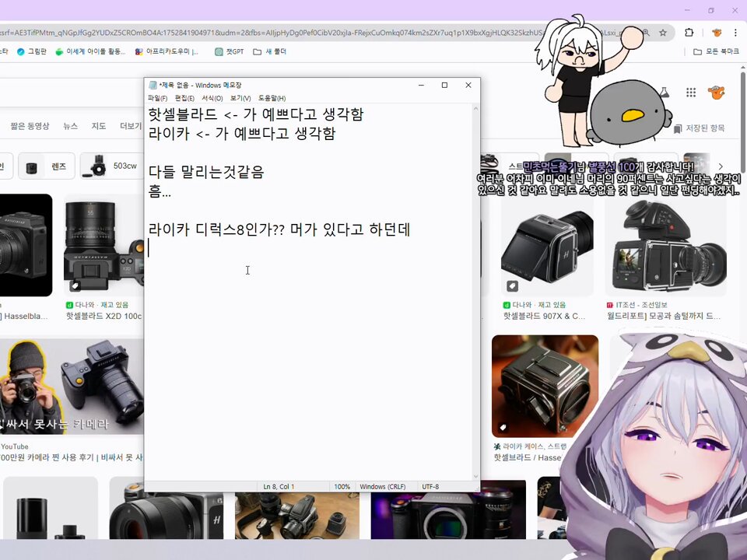Switch to the 지도 search tab
Screen dimensions: 747x560
pos(99,126)
